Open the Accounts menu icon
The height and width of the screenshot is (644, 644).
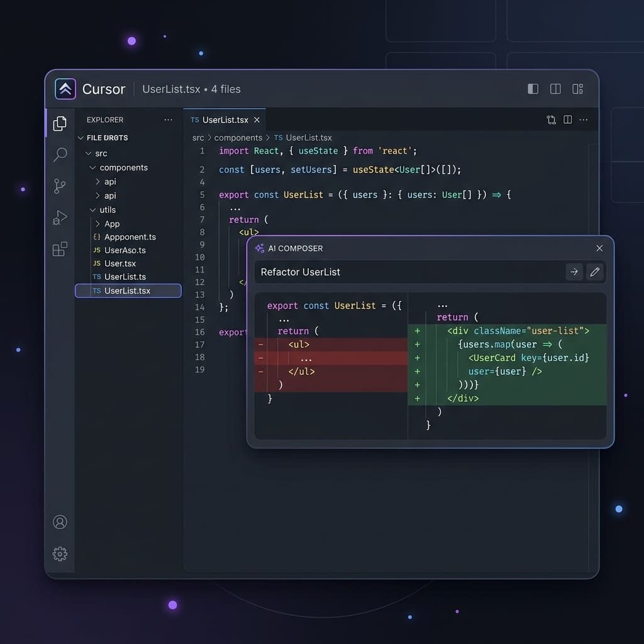click(x=60, y=521)
